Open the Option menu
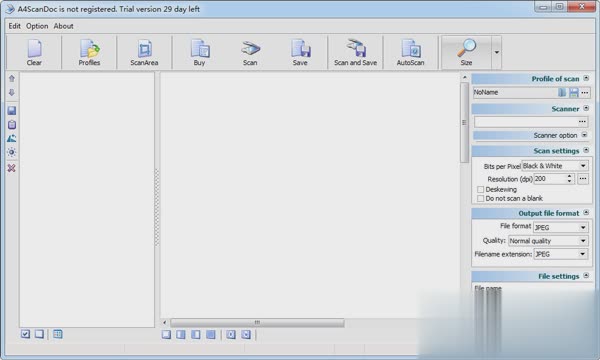This screenshot has width=600, height=360. point(37,26)
